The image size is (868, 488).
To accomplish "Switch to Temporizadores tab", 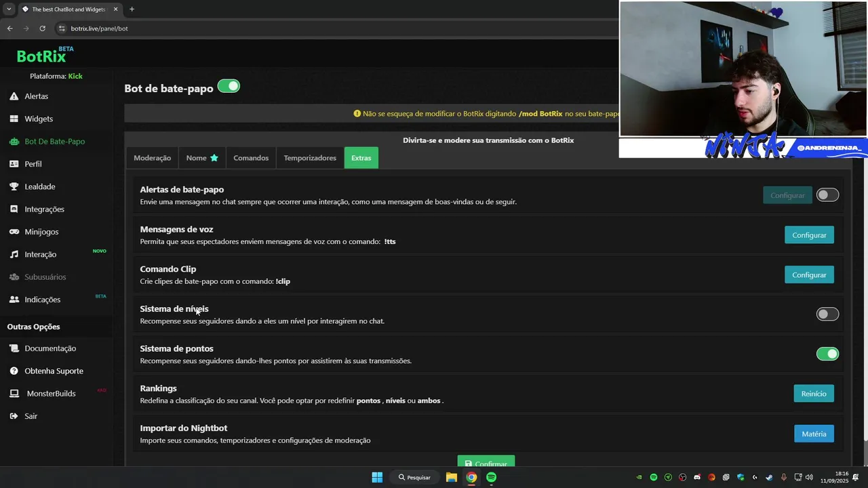I will click(x=310, y=158).
